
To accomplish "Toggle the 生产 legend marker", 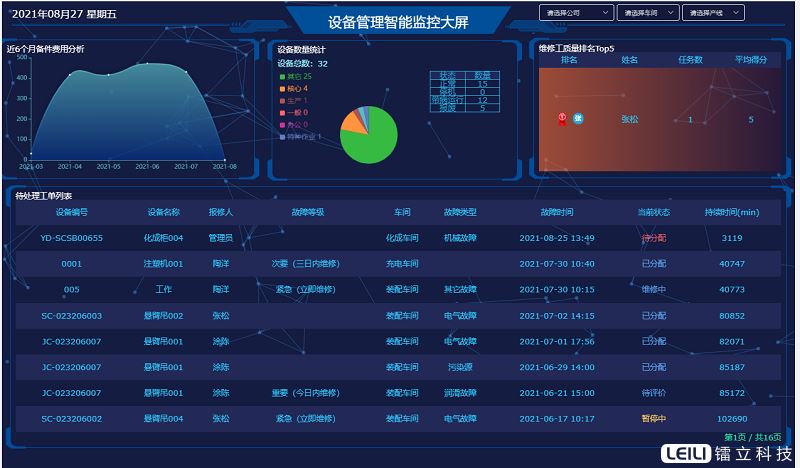I will 283,100.
